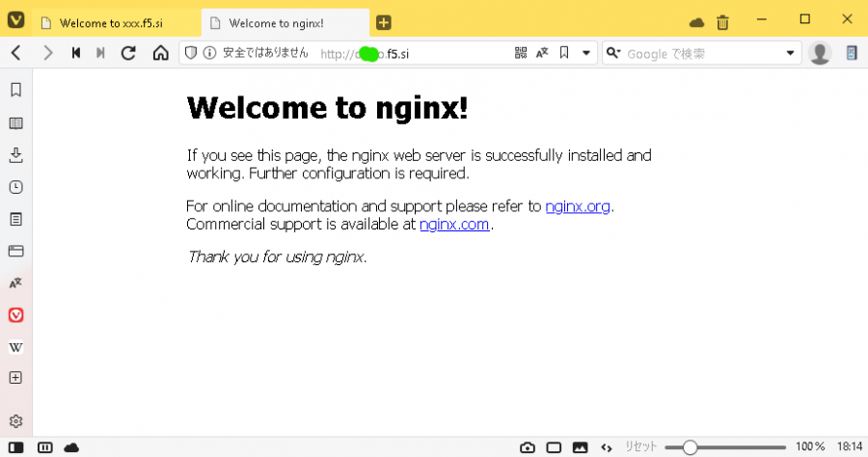
Task: Open the Bookmarks panel in the sidebar
Action: (x=15, y=91)
